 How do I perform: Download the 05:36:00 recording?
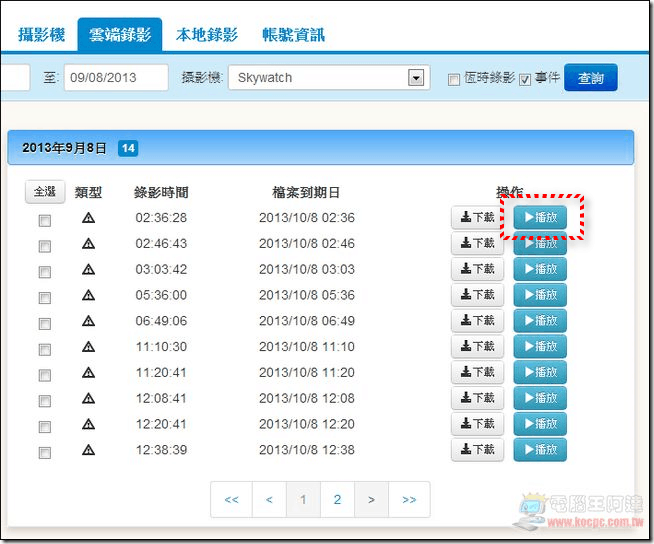coord(477,295)
